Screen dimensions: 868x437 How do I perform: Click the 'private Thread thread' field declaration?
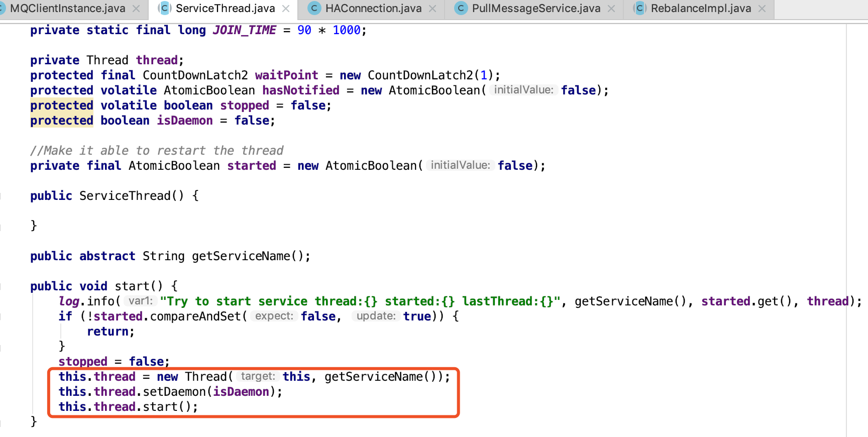coord(107,60)
